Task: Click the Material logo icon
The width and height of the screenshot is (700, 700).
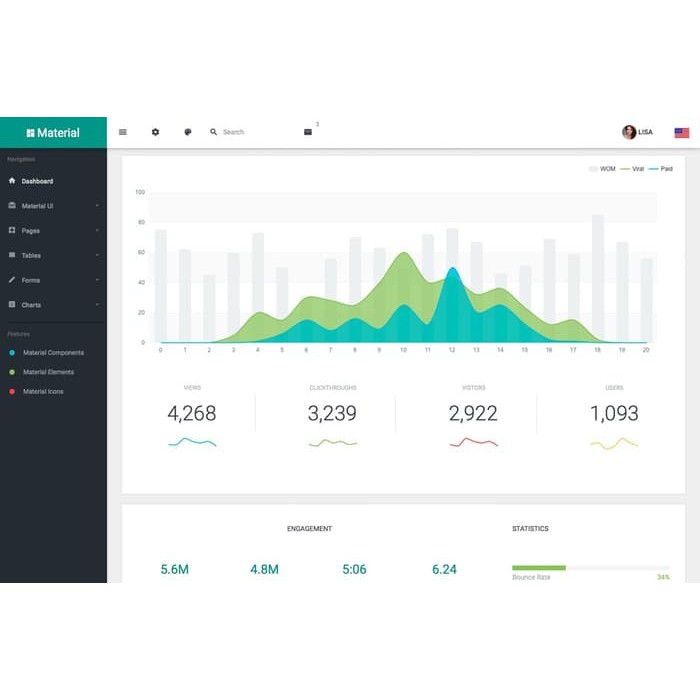Action: click(x=30, y=133)
